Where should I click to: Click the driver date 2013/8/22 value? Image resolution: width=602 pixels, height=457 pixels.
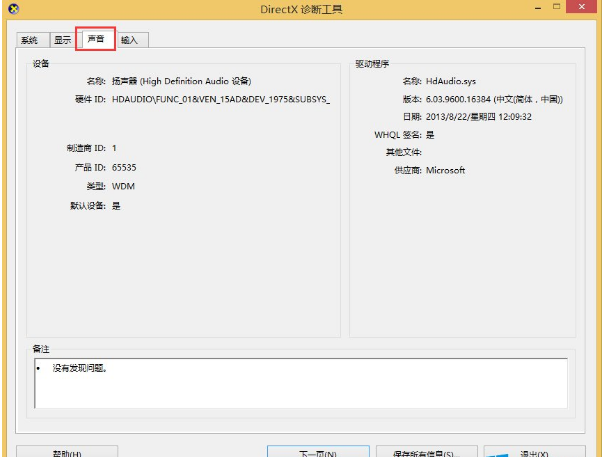pos(479,117)
